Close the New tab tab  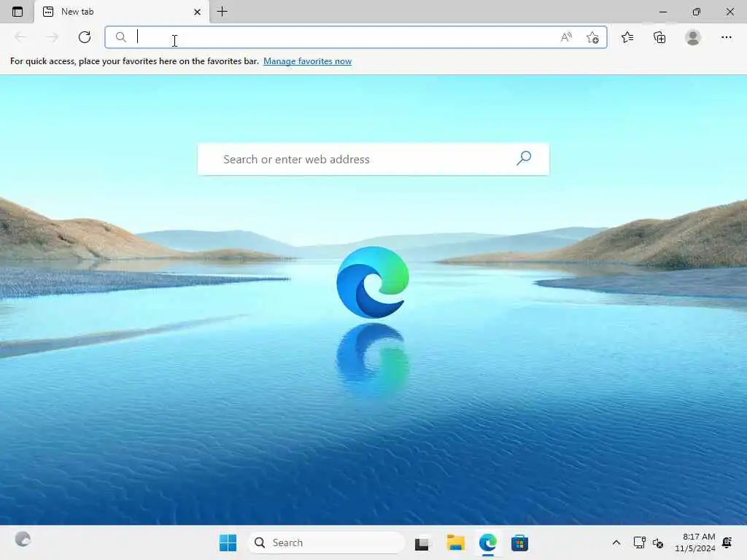point(197,12)
